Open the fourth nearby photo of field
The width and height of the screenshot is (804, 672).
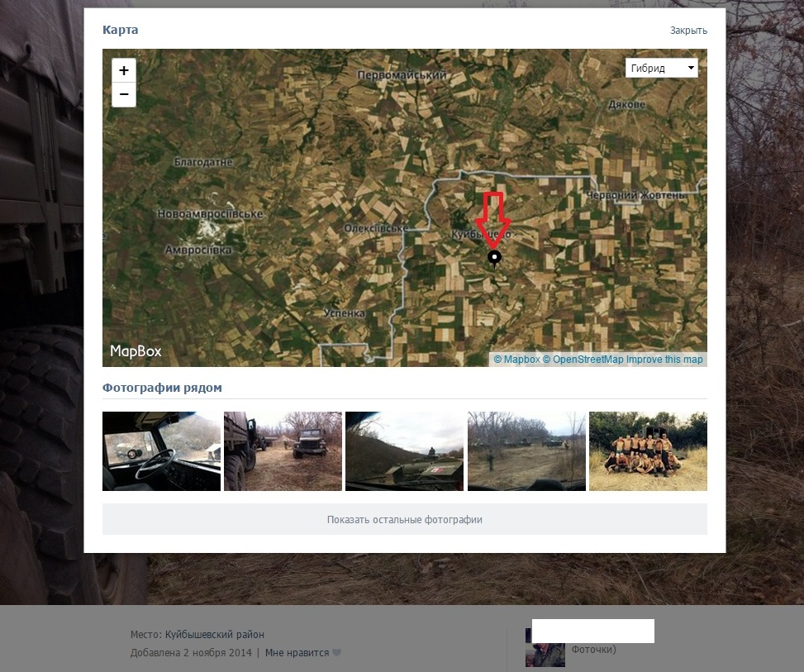[526, 451]
